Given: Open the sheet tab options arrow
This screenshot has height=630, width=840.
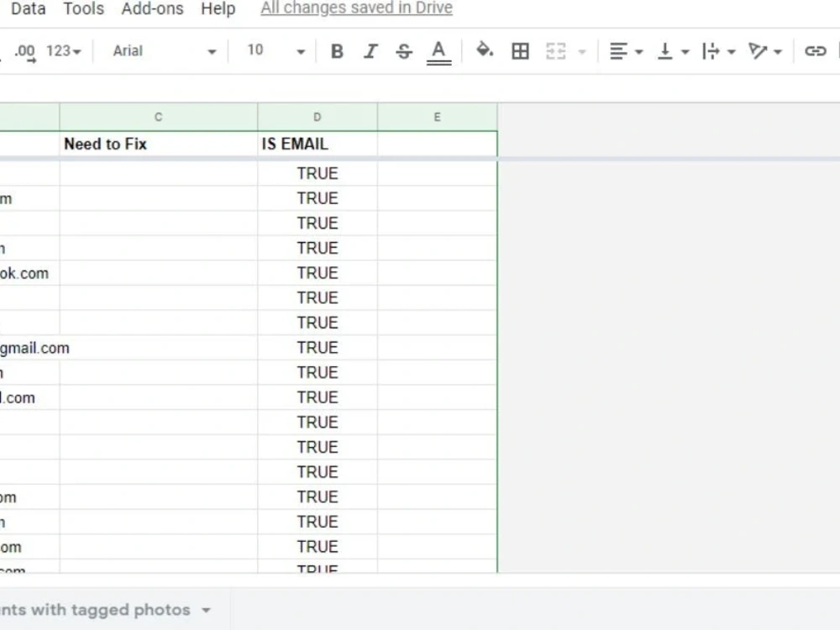Looking at the screenshot, I should click(207, 610).
